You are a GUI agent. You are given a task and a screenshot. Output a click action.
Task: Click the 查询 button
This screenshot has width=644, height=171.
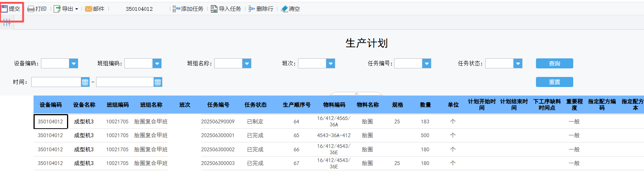point(554,64)
